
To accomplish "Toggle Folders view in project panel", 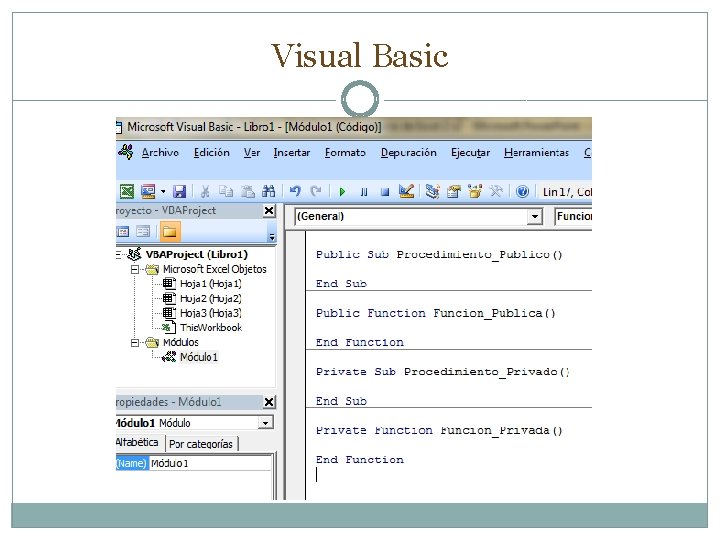I will click(x=170, y=231).
